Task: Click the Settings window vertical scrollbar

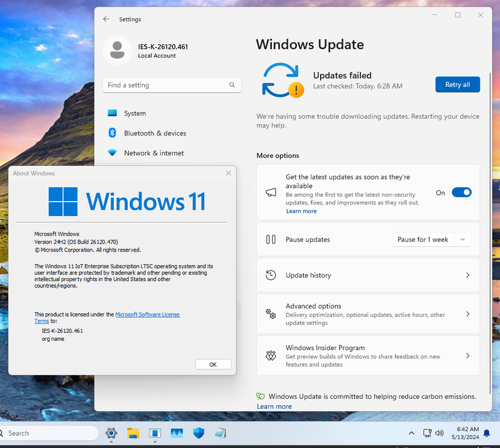Action: pyautogui.click(x=490, y=234)
